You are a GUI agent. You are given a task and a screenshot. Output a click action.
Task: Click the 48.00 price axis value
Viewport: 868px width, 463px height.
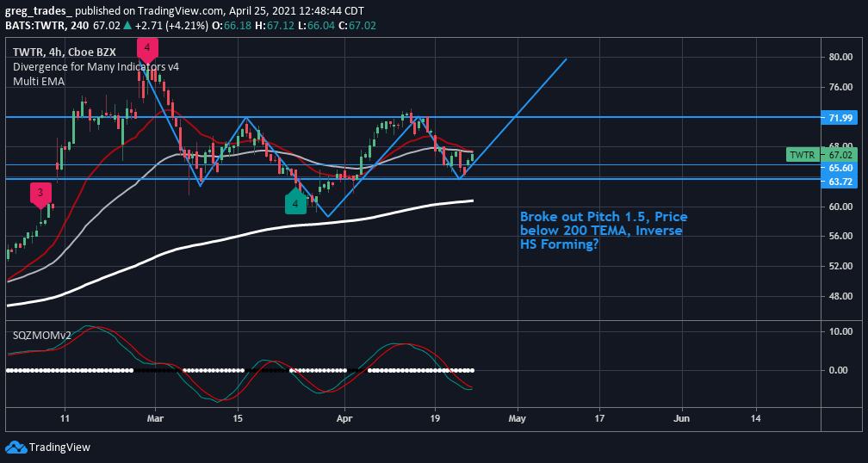pyautogui.click(x=840, y=297)
